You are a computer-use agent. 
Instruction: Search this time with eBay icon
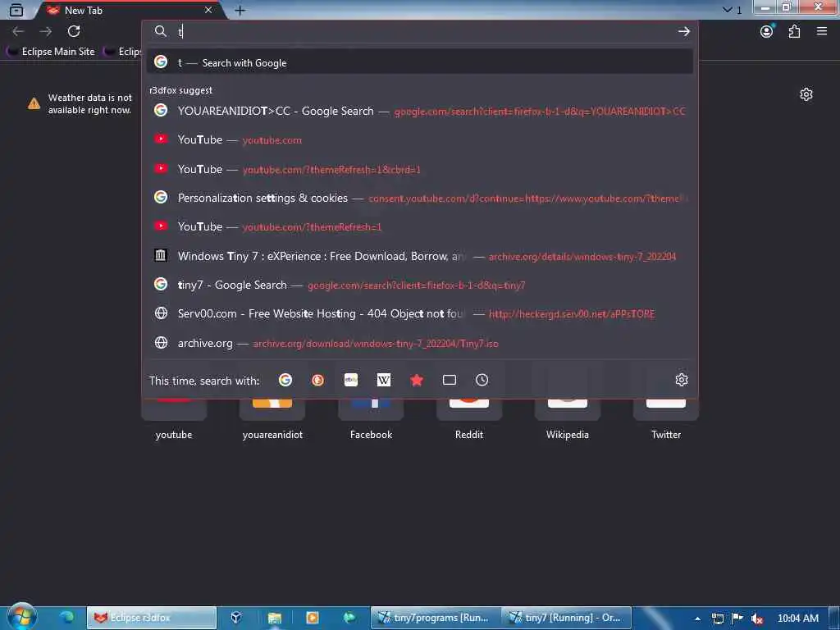pyautogui.click(x=351, y=380)
